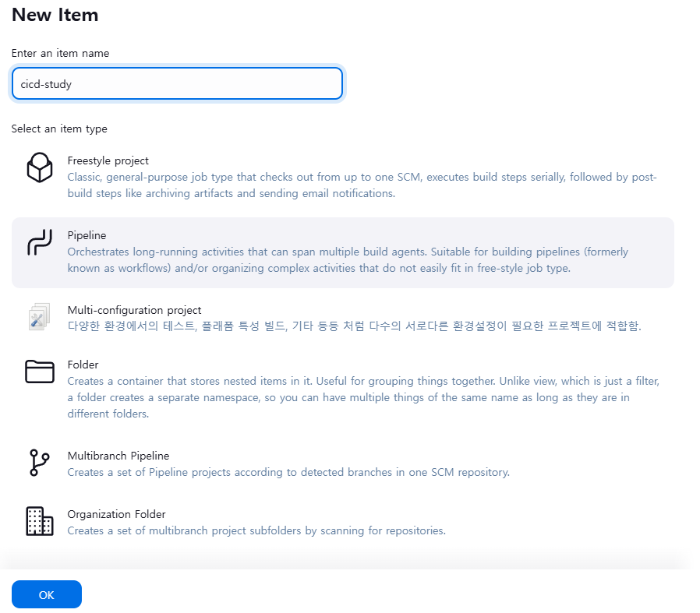This screenshot has height=613, width=700.
Task: Click the Folder icon
Action: click(39, 372)
